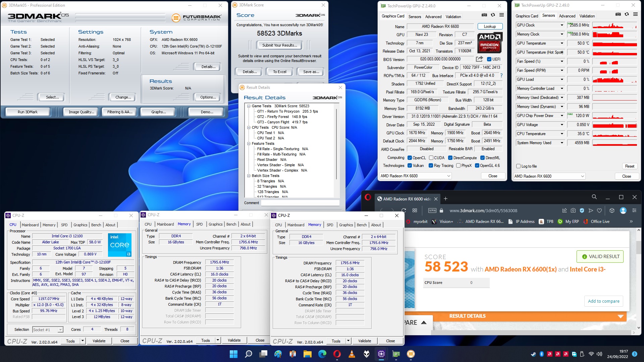
Task: Open VLC media player from taskbar
Action: (x=352, y=354)
